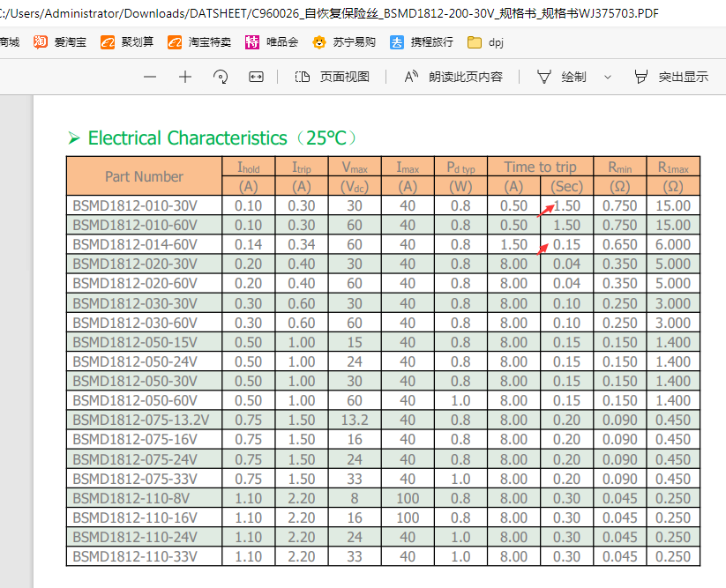Open the 苏宁易购 bookmark
The width and height of the screenshot is (726, 588).
343,42
